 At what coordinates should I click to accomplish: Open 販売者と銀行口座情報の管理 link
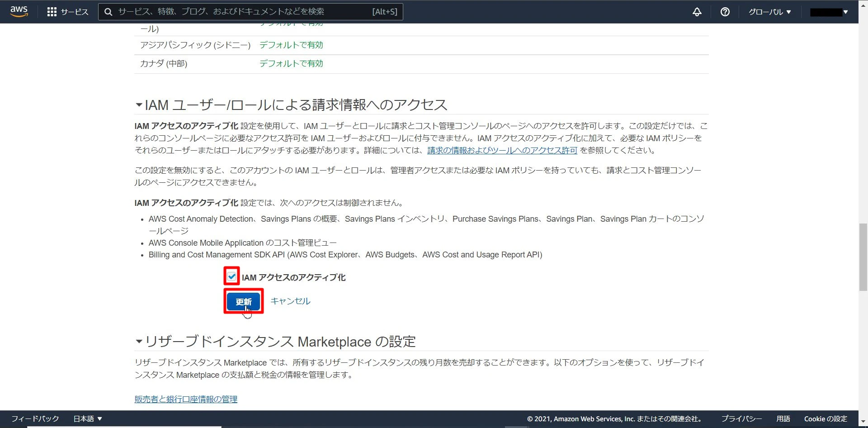point(186,399)
